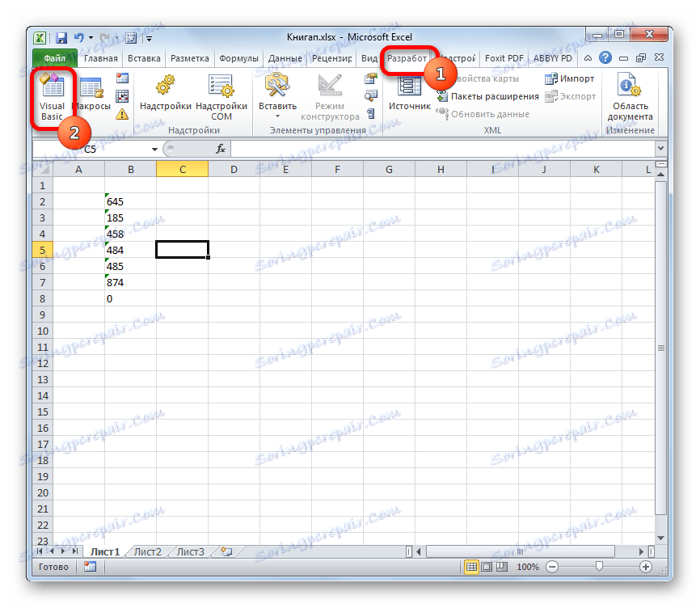The image size is (700, 608).
Task: Click the Record Macro icon
Action: click(x=122, y=78)
